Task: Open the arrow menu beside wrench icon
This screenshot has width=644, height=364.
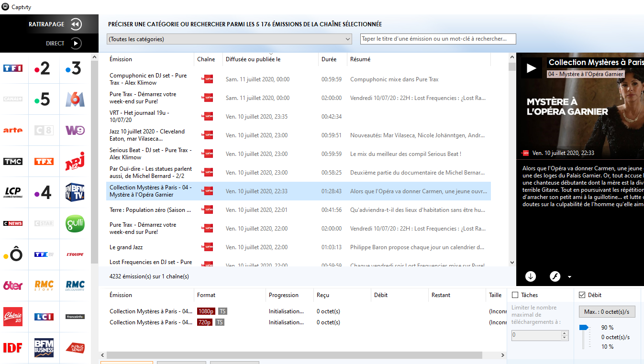Action: tap(569, 277)
